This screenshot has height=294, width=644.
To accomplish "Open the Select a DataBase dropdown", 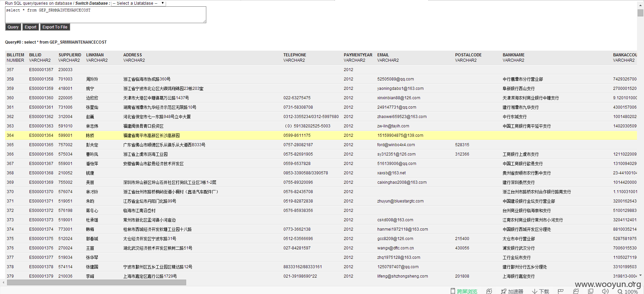I will [138, 3].
